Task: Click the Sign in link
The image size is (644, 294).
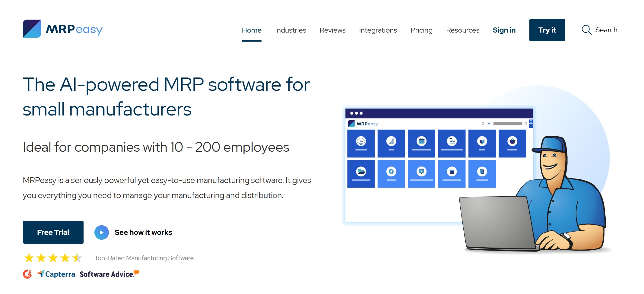Action: click(504, 30)
